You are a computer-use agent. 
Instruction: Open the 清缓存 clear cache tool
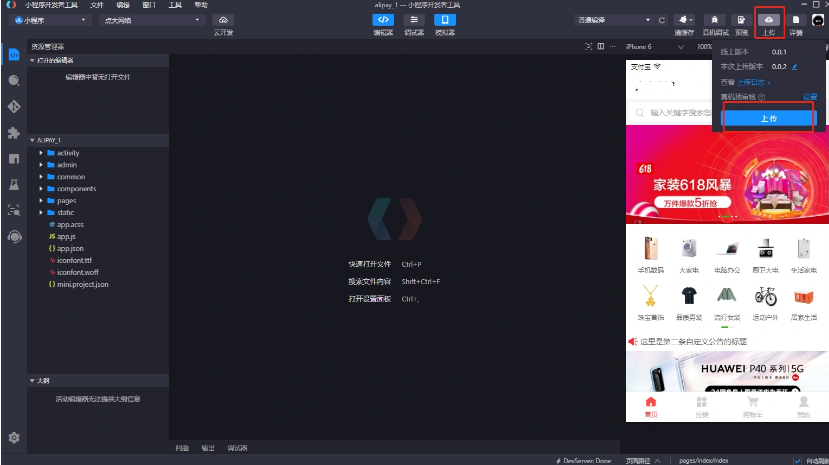click(684, 20)
